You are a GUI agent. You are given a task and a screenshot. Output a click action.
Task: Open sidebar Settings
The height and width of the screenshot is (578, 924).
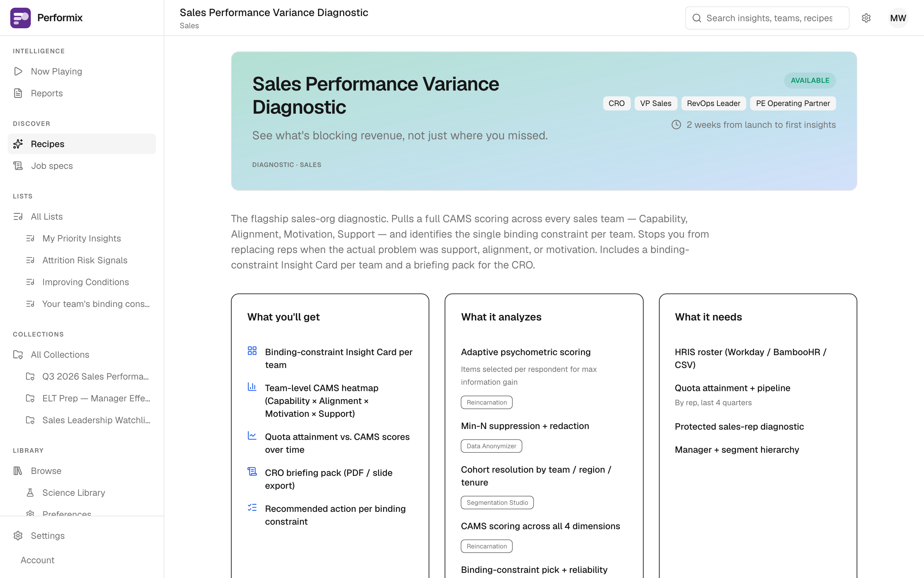click(82, 536)
